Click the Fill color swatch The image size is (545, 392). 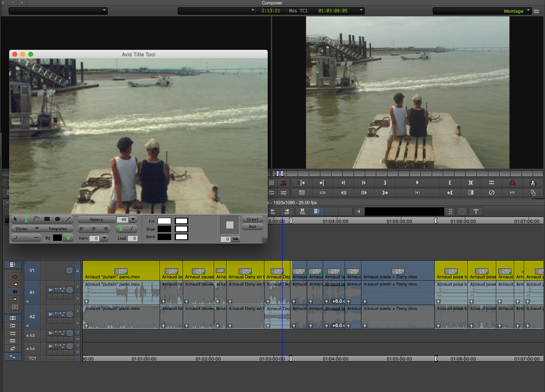click(x=164, y=221)
